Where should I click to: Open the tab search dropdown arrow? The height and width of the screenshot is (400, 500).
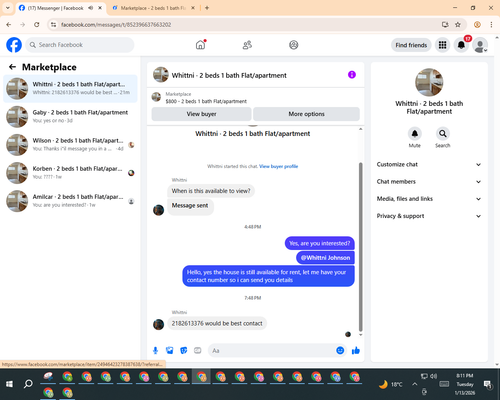(x=7, y=8)
